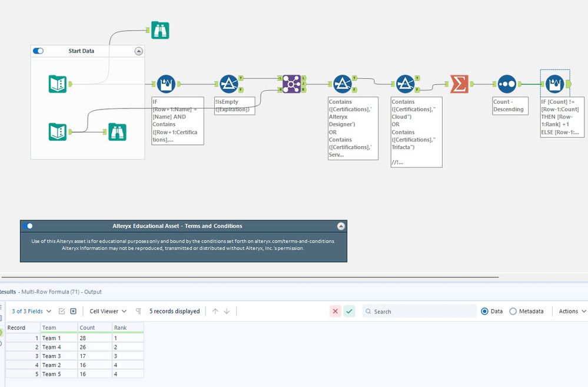This screenshot has width=588, height=387.
Task: Click the Rank column header
Action: tap(128, 328)
